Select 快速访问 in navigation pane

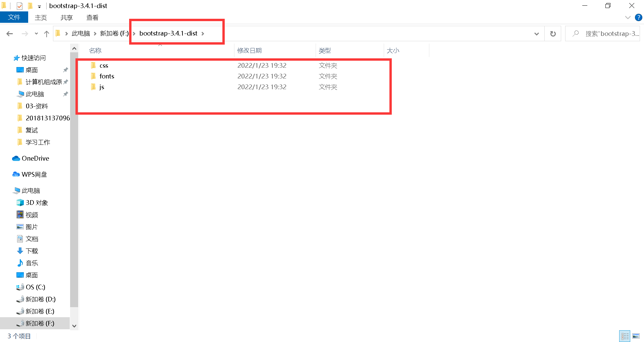[34, 58]
